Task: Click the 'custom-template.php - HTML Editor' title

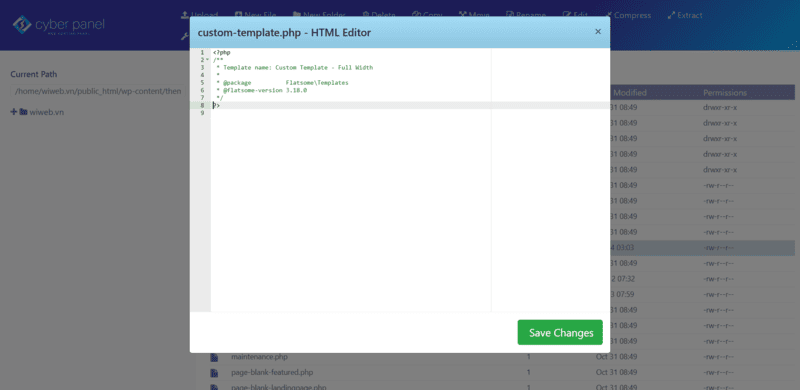Action: coord(284,33)
